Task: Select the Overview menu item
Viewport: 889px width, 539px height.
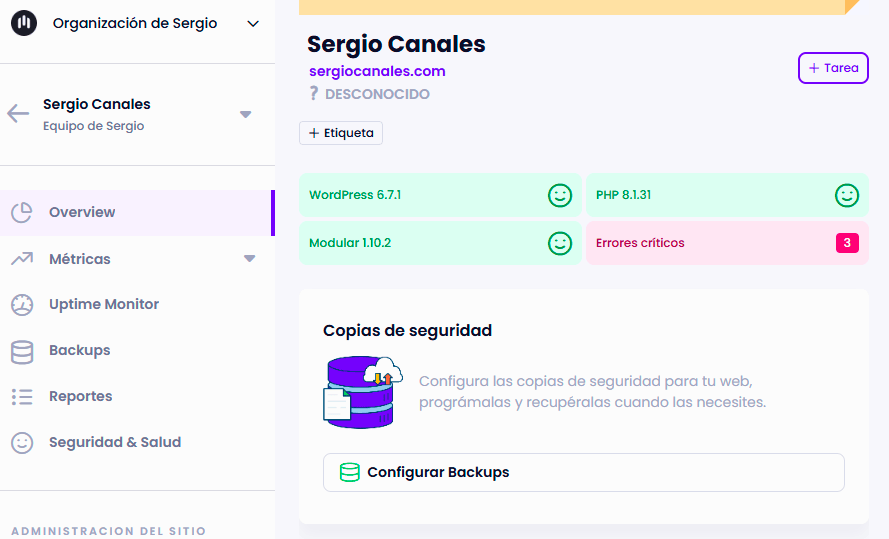Action: pos(82,212)
